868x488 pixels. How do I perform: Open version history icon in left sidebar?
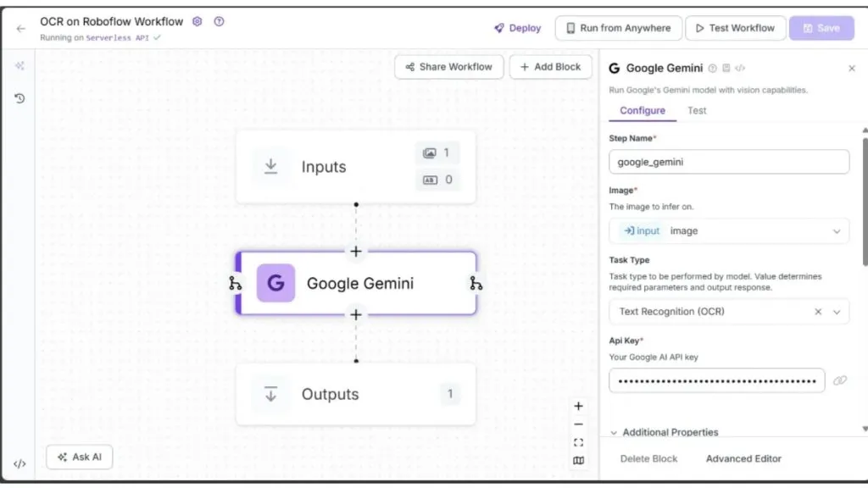19,98
